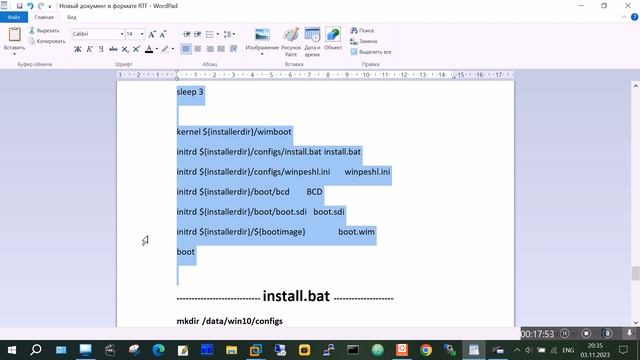Open the Windows Start menu
This screenshot has height=360, width=640.
tap(12, 350)
